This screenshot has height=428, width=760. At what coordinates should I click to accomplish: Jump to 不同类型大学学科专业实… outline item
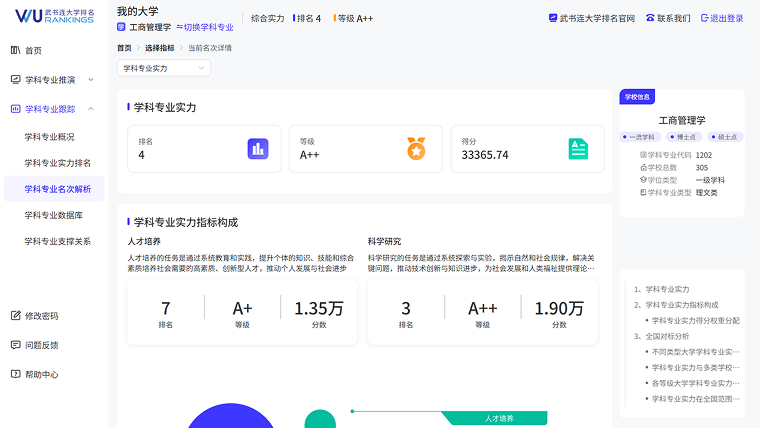click(x=696, y=352)
